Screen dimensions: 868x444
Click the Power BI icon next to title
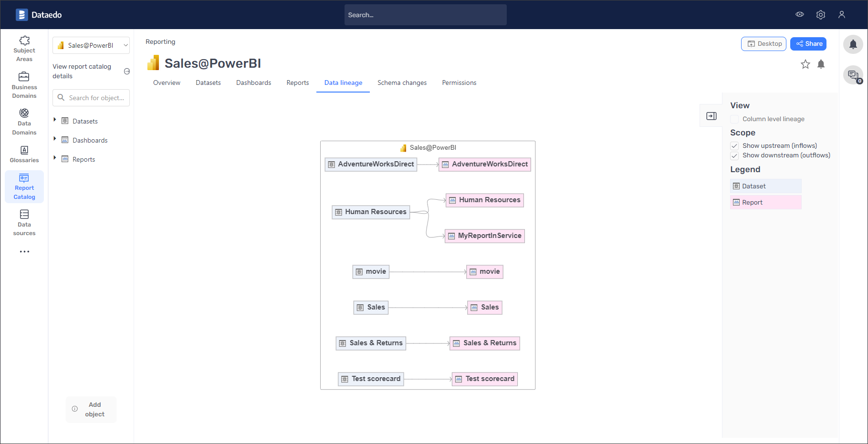[153, 63]
